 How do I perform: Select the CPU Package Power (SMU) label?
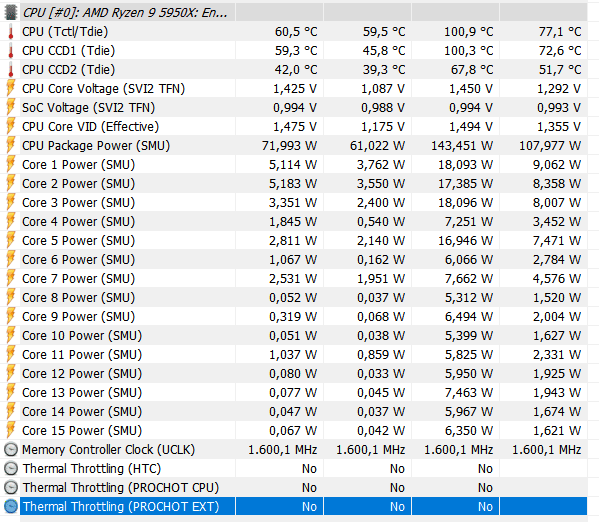[96, 145]
